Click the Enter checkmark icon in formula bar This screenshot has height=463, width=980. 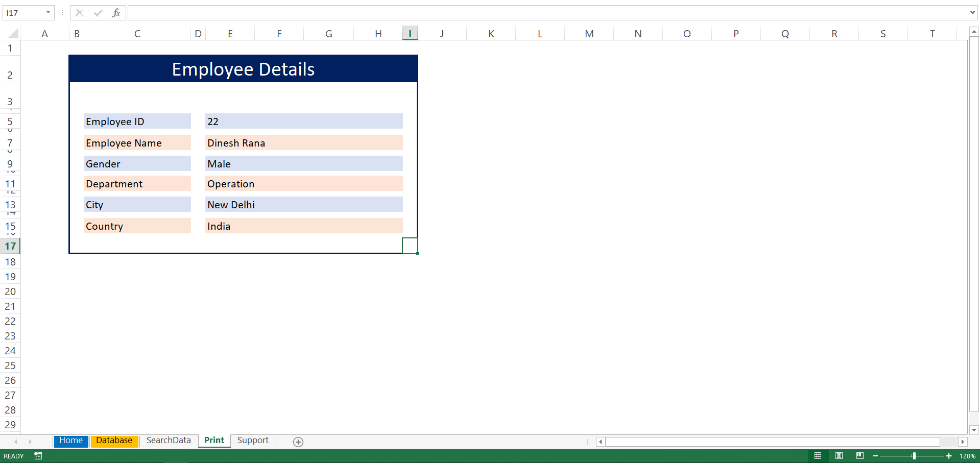pyautogui.click(x=98, y=13)
